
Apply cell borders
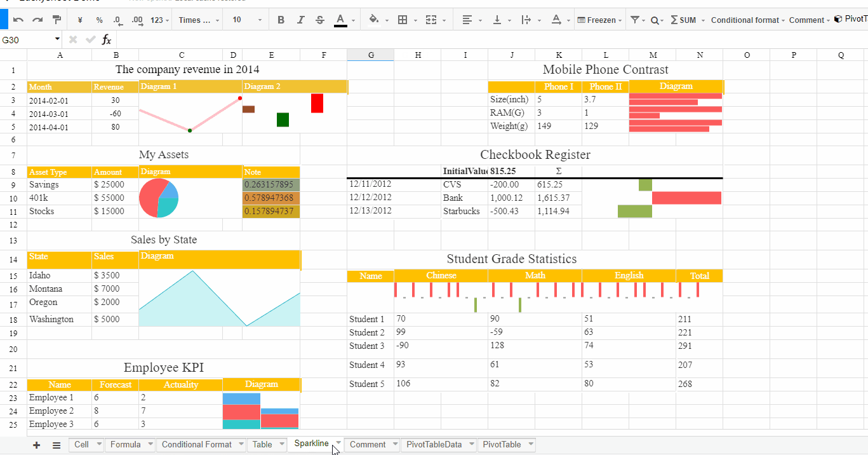402,20
